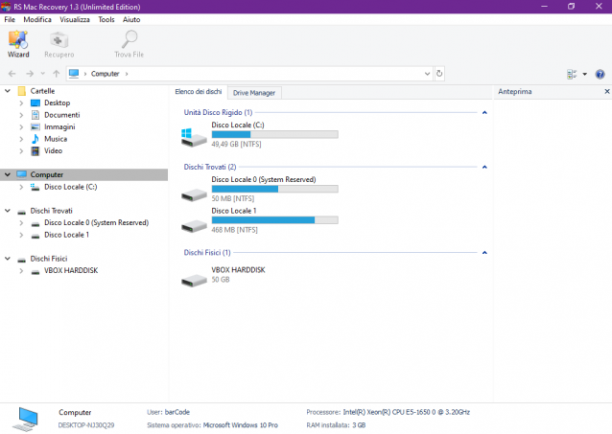Collapse the Dischi Fisici section
This screenshot has height=434, width=612.
(x=484, y=253)
